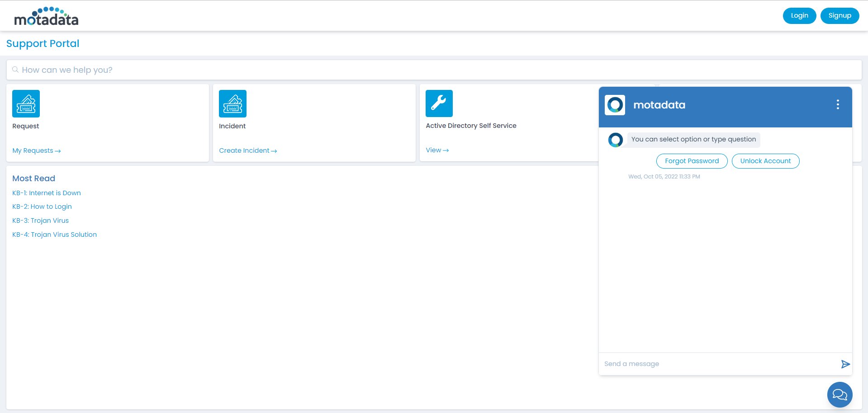Choose the Unlock Account chat option

(x=765, y=161)
